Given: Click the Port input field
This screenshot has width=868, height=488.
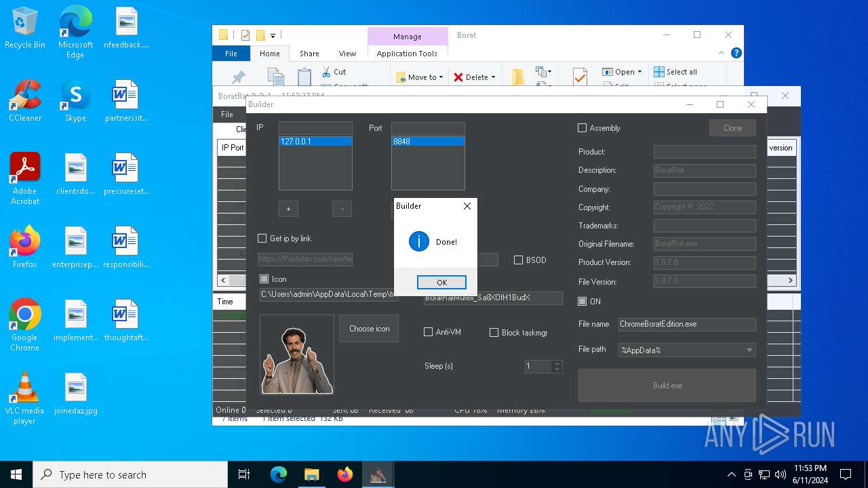Looking at the screenshot, I should [428, 128].
